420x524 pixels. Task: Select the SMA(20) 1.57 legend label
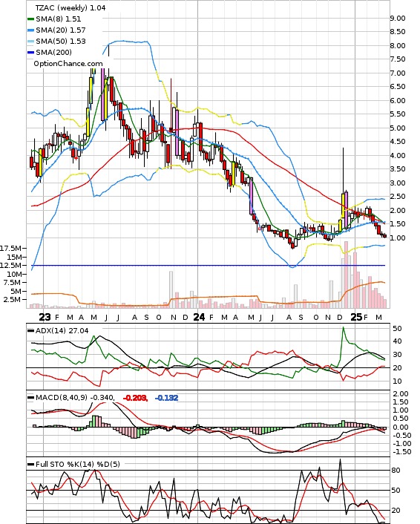pyautogui.click(x=61, y=30)
